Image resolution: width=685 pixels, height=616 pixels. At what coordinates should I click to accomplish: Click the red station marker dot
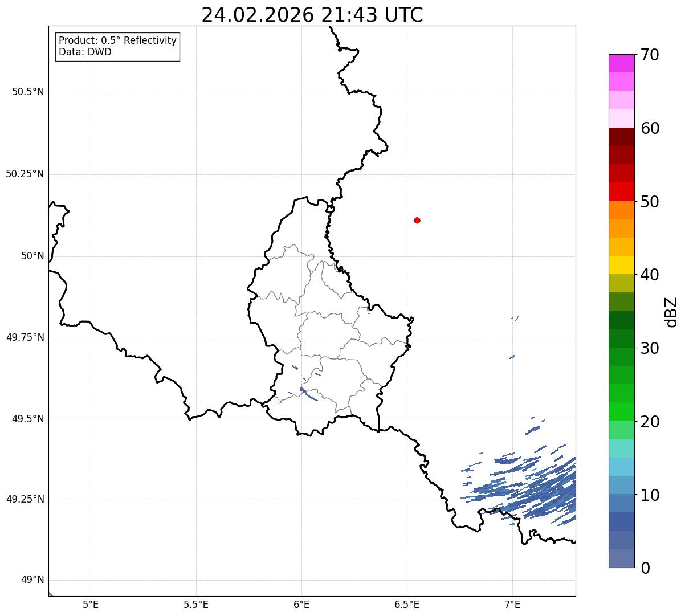417,220
